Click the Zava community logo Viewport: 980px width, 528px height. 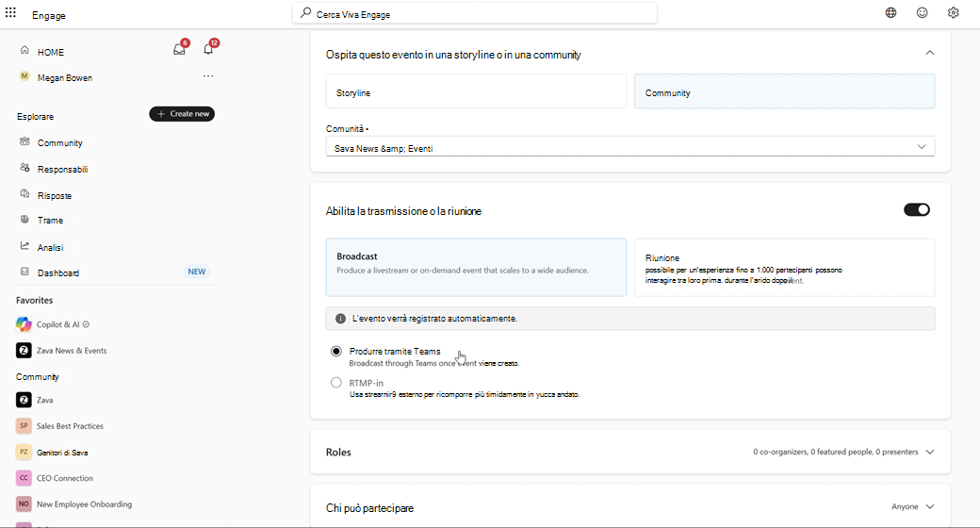coord(24,400)
